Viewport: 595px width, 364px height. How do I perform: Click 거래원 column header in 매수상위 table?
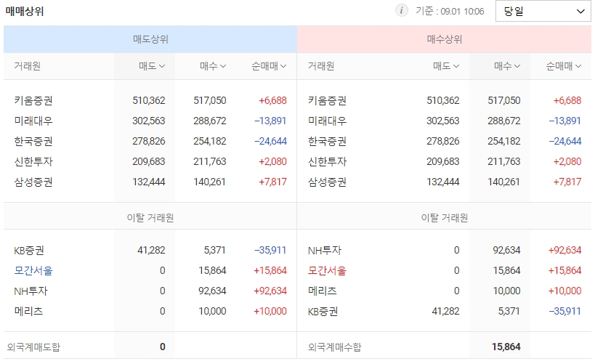(x=321, y=66)
